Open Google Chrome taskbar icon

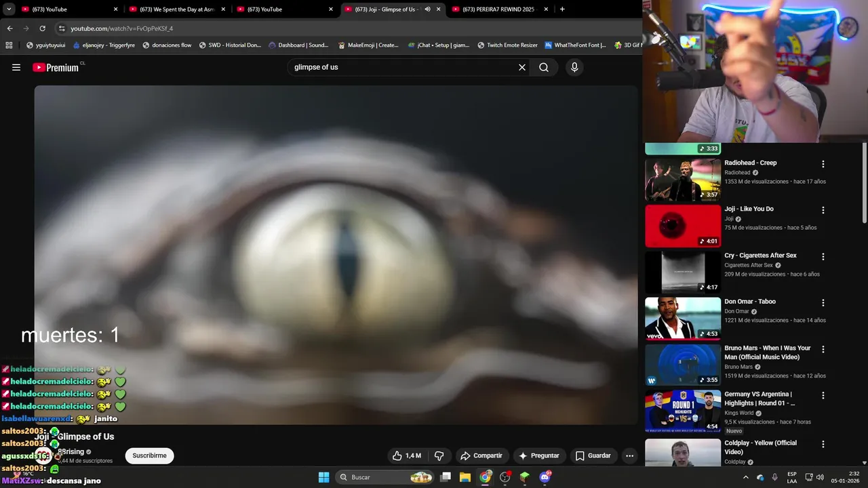click(485, 477)
